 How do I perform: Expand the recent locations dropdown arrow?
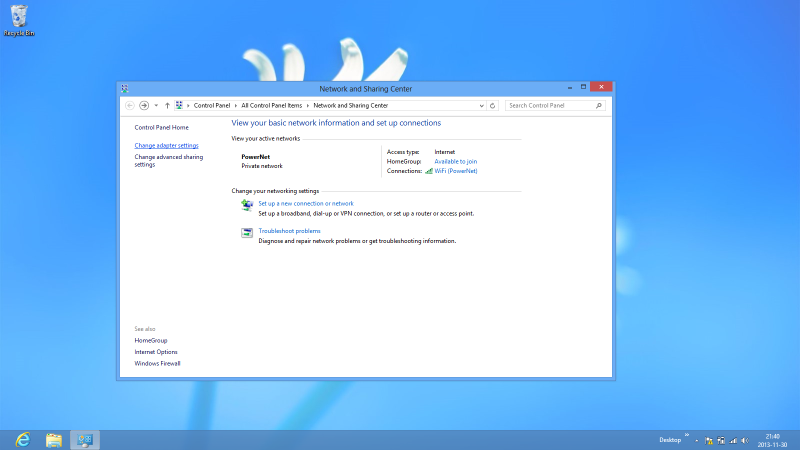(156, 105)
